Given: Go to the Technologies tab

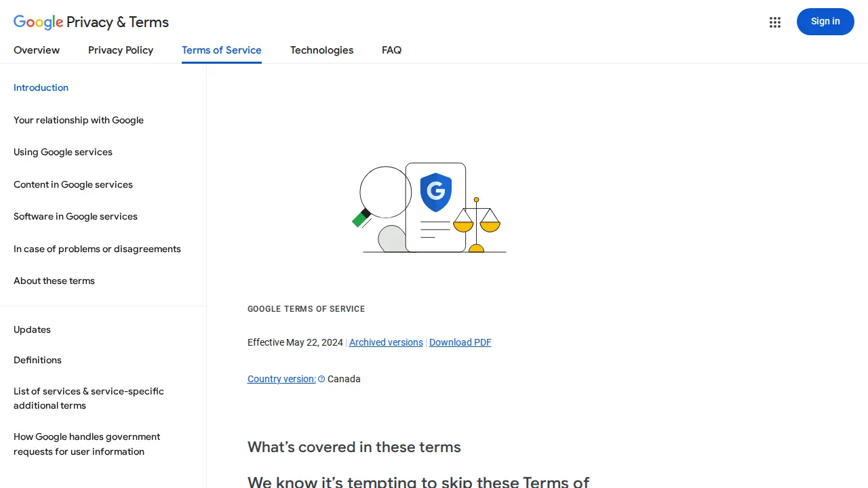Looking at the screenshot, I should 321,50.
